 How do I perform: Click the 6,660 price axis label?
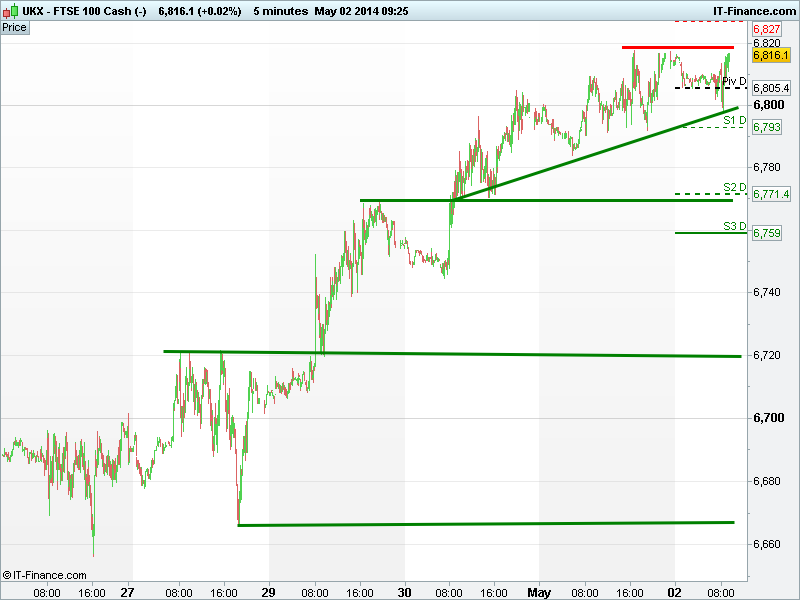767,544
